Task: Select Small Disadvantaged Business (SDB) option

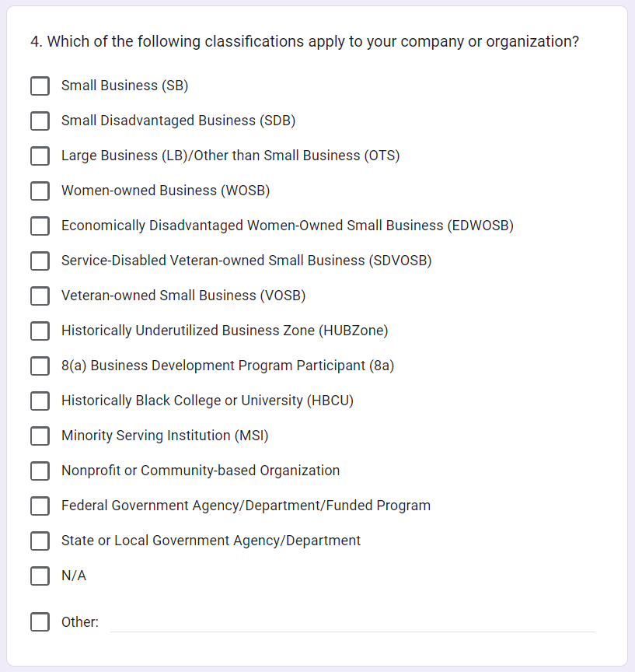Action: point(40,121)
